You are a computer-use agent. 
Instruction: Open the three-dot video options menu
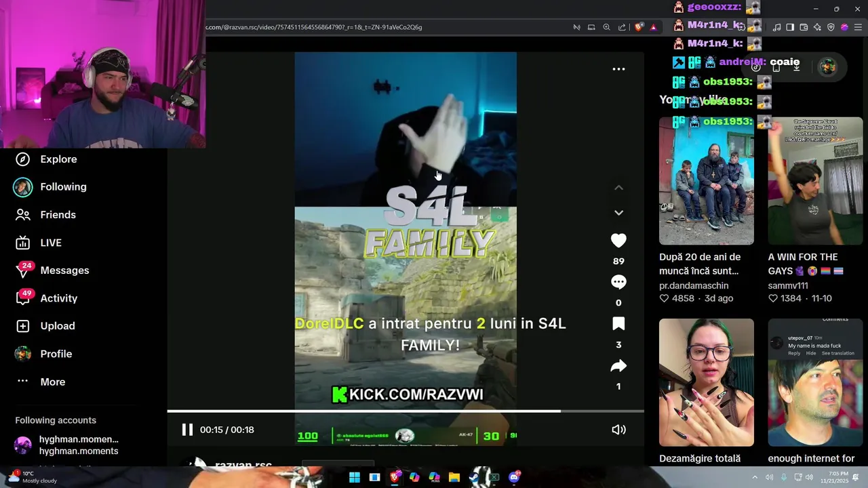(x=618, y=69)
